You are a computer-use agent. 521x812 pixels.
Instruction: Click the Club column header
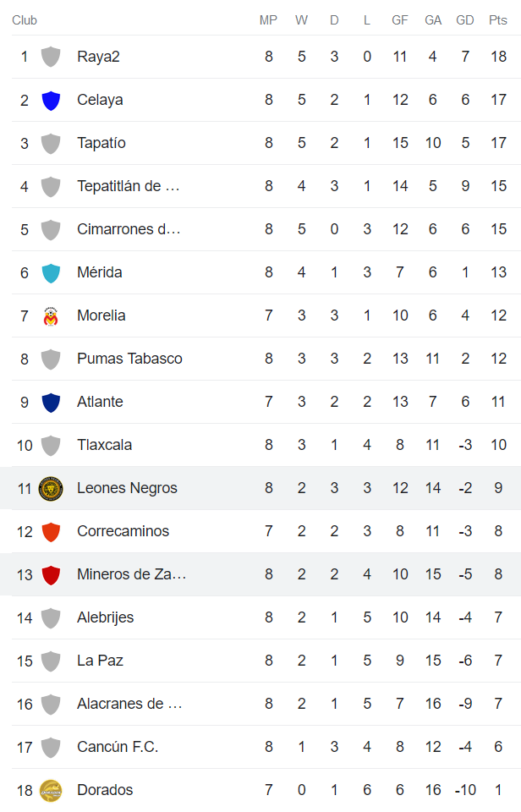tap(25, 20)
